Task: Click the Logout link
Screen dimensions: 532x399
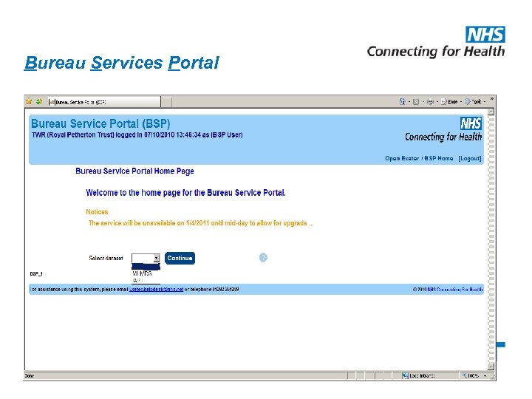Action: 470,158
